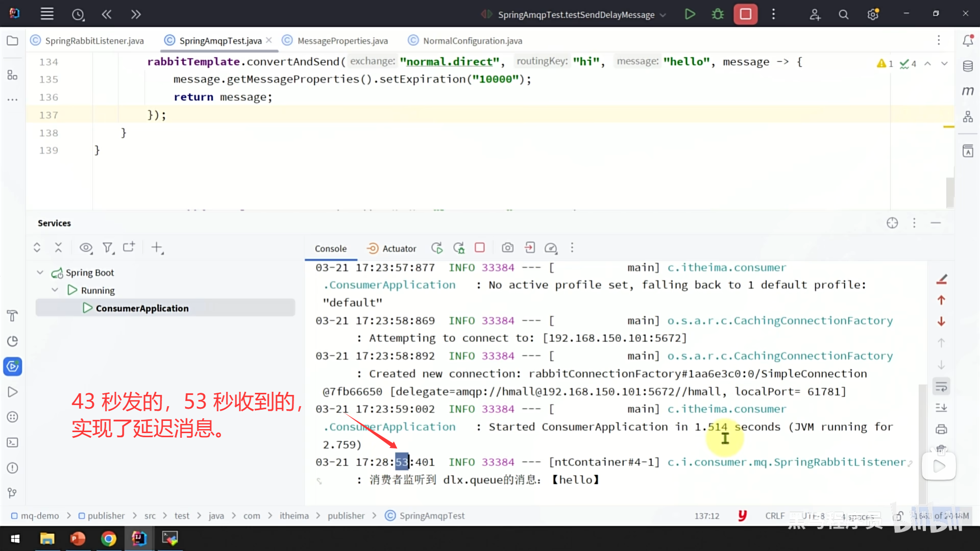The image size is (980, 551).
Task: Clear console with the trash icon
Action: coord(941,449)
